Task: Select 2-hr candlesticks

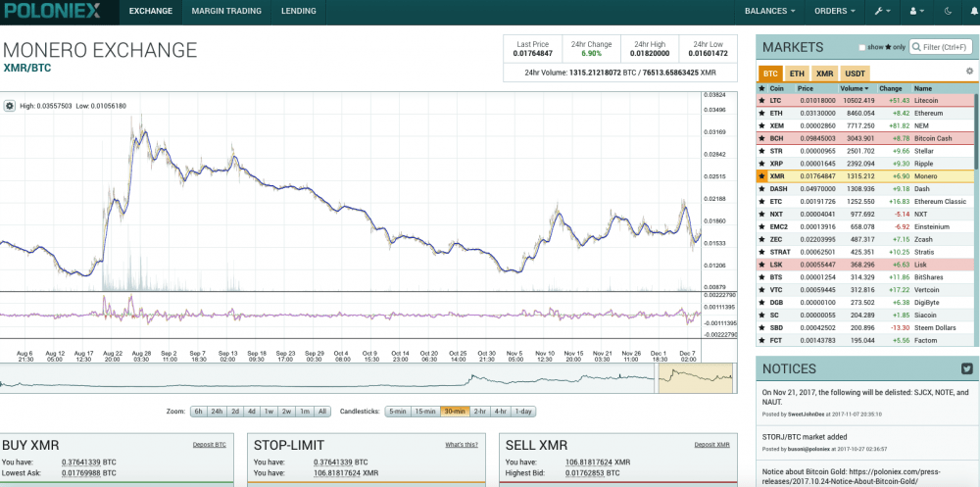Action: coord(480,412)
